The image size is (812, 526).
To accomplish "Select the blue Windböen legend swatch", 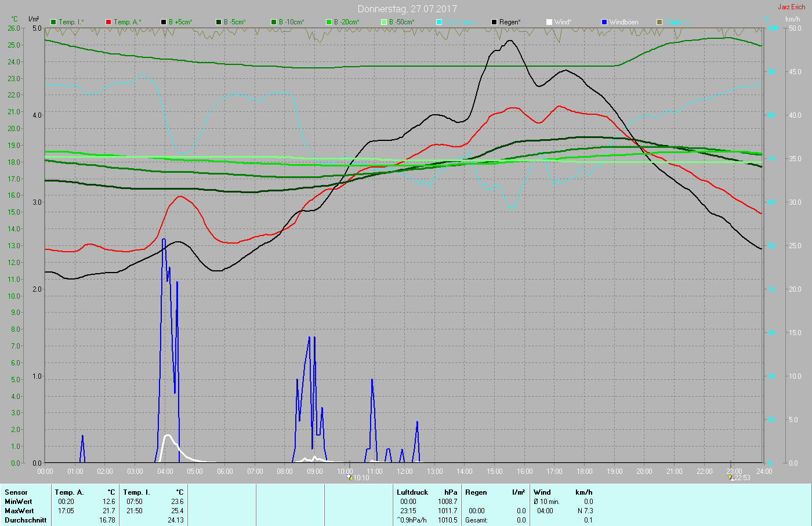I will 604,22.
